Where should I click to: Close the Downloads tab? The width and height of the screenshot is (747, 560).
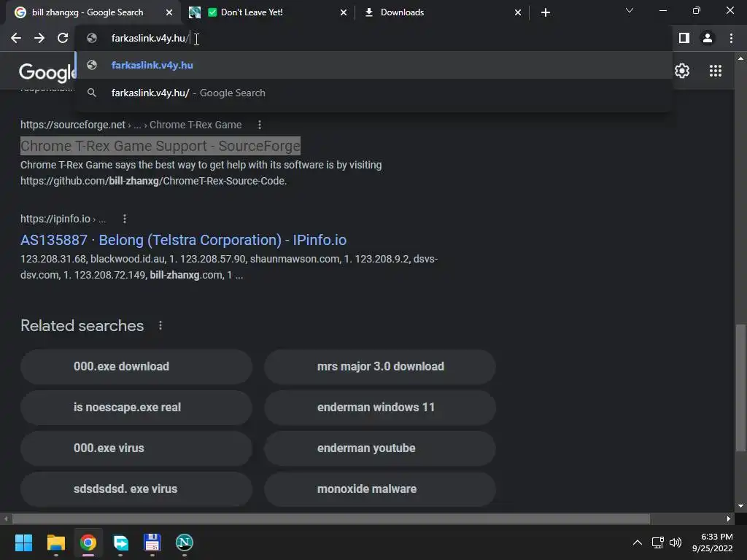pos(518,12)
